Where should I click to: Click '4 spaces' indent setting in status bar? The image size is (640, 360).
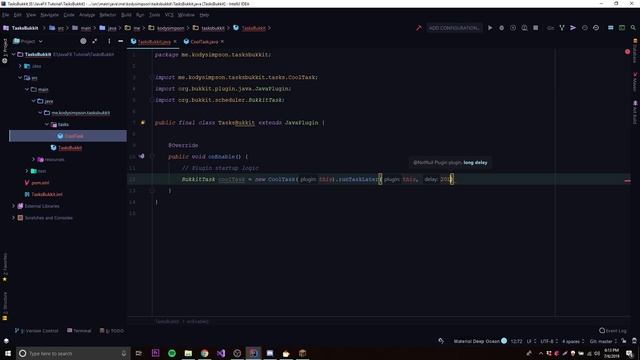[x=573, y=341]
